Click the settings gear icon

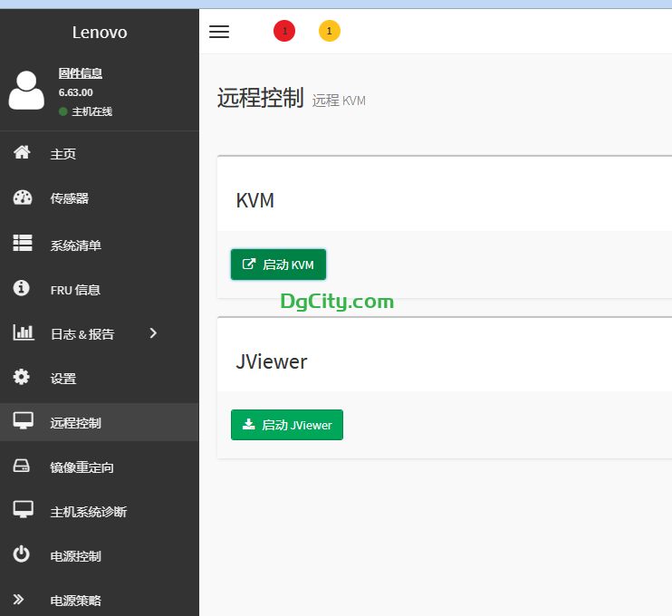22,377
